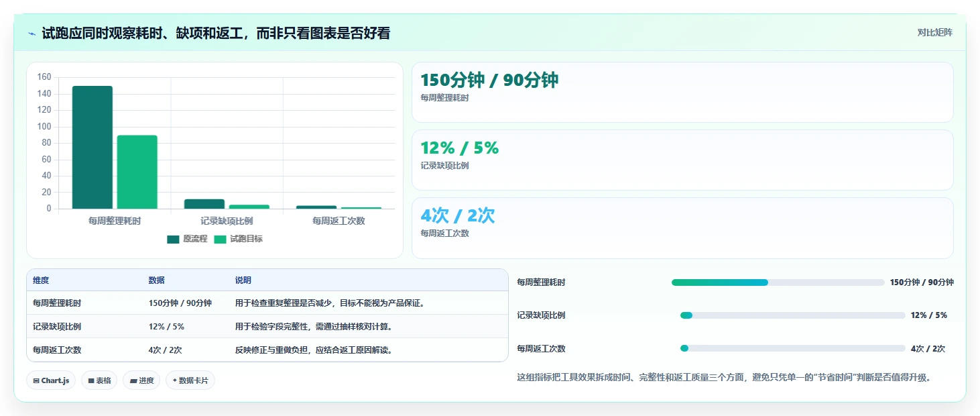Screen dimensions: 980x416
Task: Click the 记录缺项比例 x-axis label under the chart
Action: (x=227, y=221)
